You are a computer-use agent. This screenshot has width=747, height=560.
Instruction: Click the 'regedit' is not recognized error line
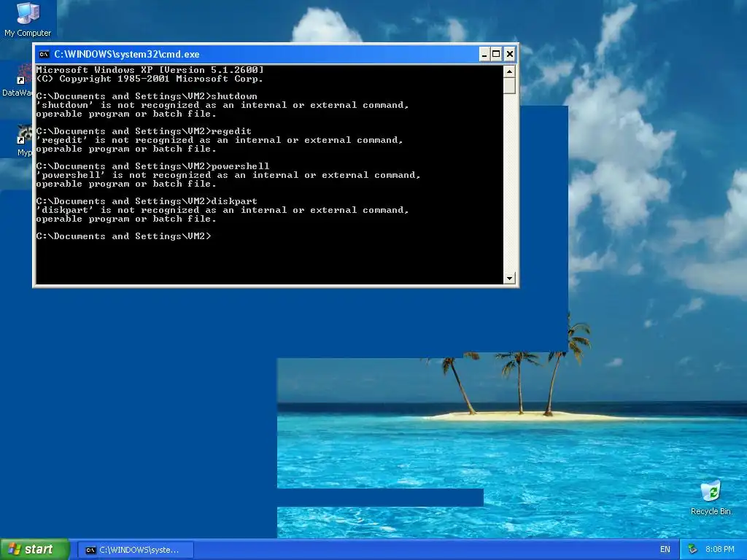coord(220,140)
